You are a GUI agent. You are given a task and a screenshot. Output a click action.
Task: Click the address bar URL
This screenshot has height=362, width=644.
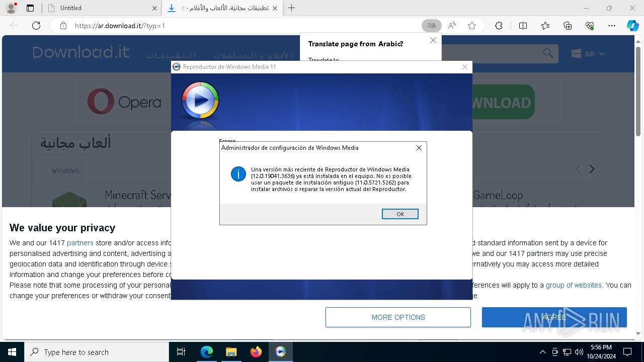click(120, 26)
